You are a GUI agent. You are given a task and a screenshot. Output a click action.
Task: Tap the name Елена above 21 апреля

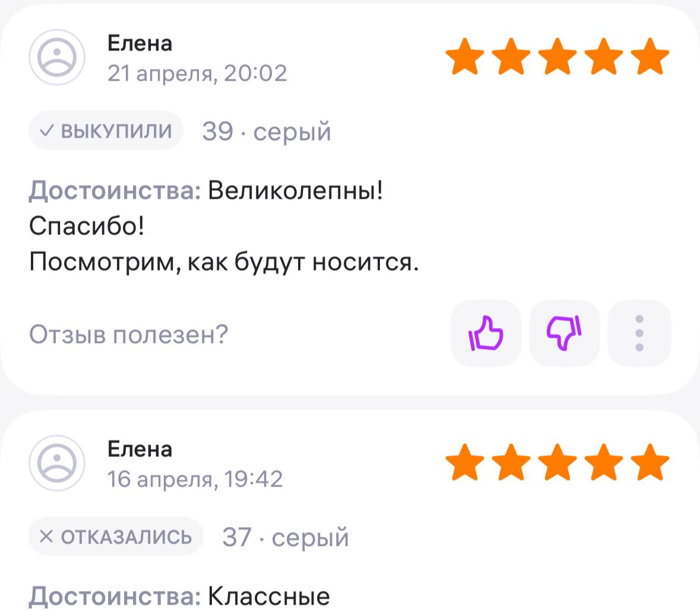140,43
